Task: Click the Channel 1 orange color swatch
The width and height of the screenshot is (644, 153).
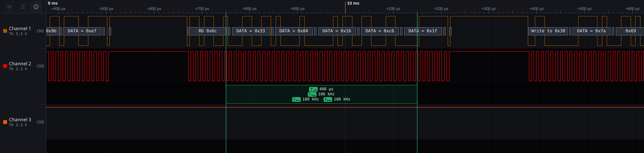Action: click(x=5, y=31)
